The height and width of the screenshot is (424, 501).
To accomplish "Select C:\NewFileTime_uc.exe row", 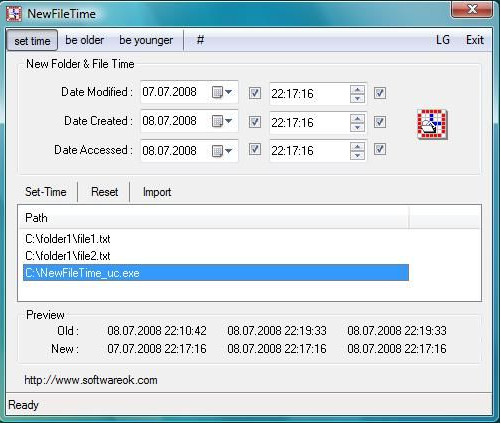I will (216, 273).
